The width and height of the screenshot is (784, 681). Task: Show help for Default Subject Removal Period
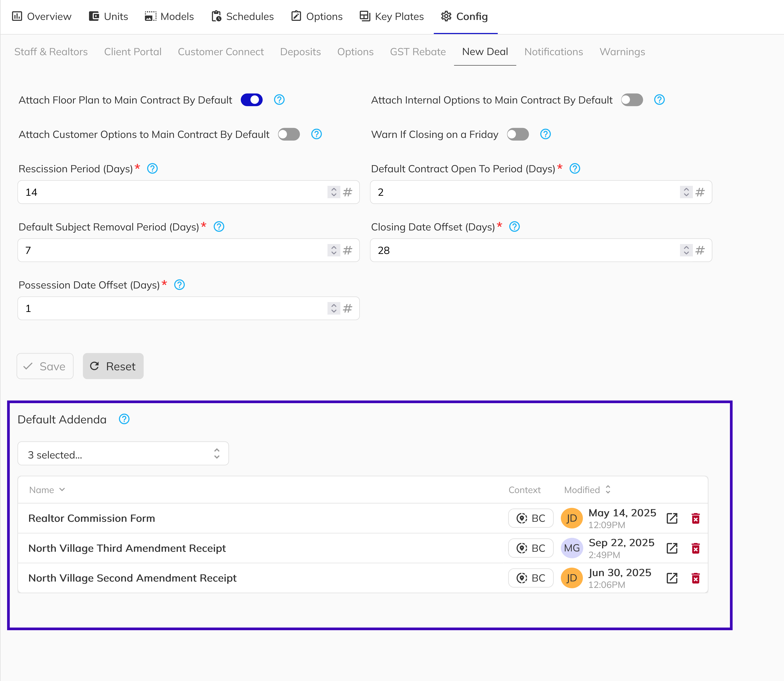(219, 226)
